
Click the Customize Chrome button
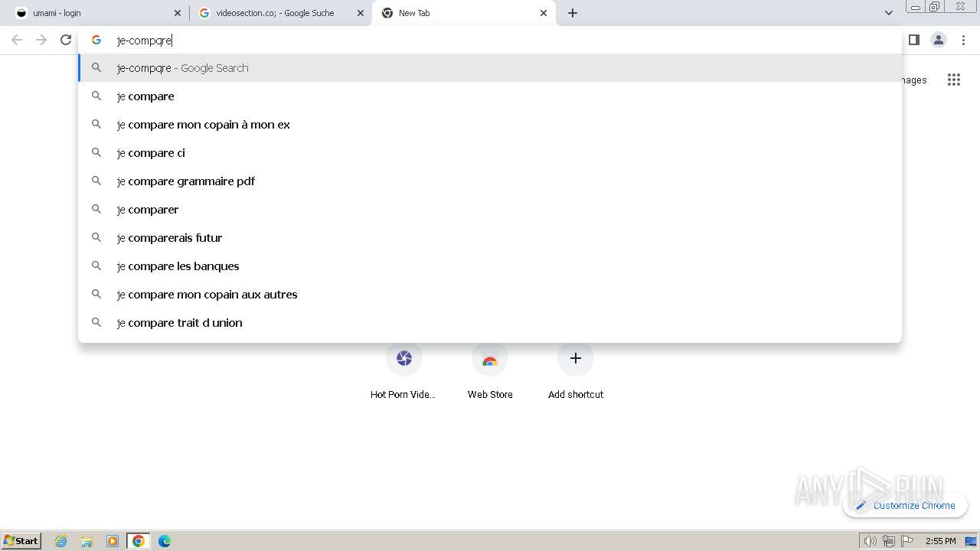coord(906,505)
